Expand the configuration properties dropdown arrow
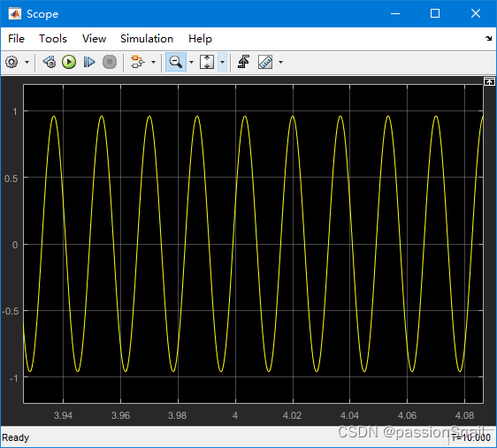 [27, 62]
